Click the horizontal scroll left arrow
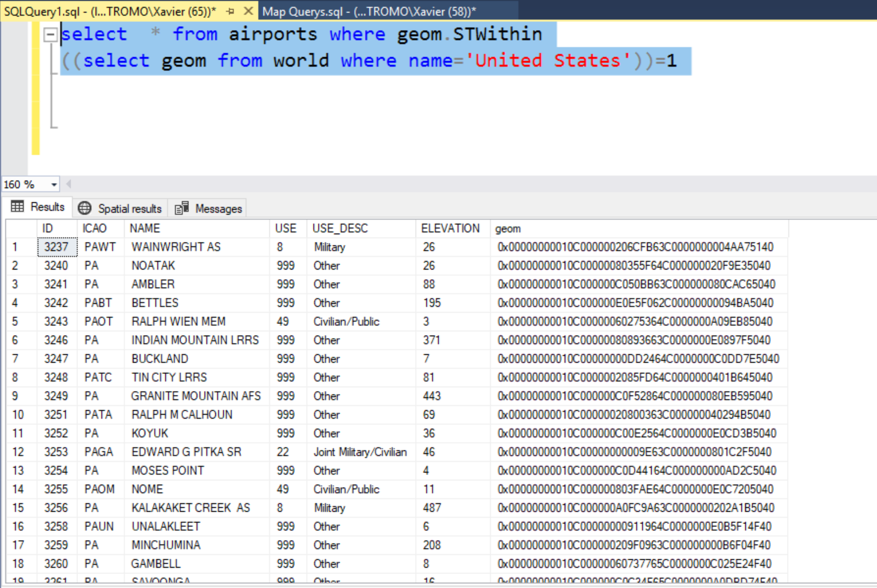The width and height of the screenshot is (877, 588). 68,184
